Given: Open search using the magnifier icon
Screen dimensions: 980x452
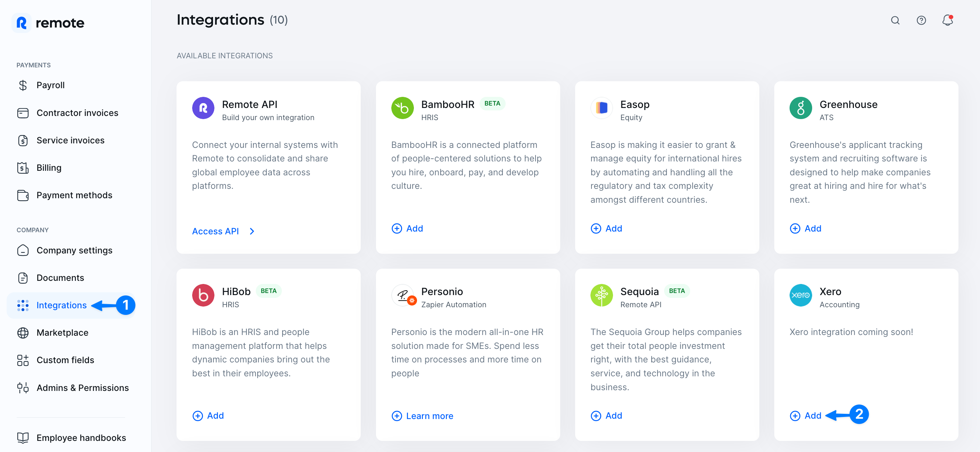Looking at the screenshot, I should pos(896,20).
